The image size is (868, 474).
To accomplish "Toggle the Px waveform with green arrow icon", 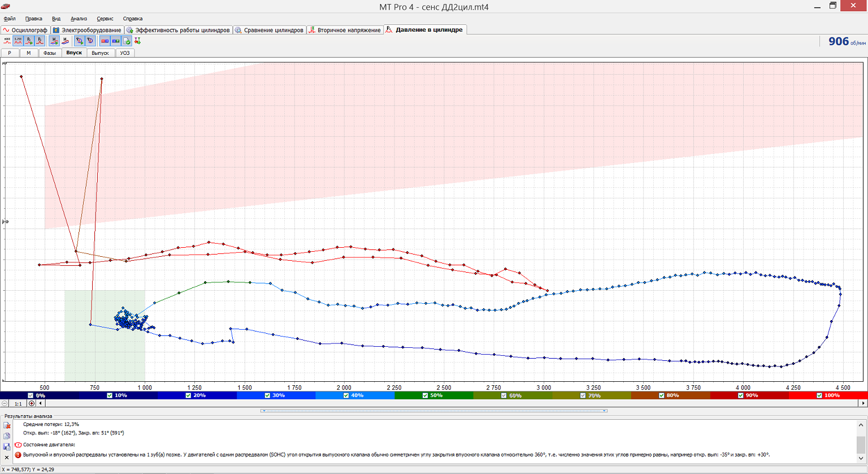I will [x=29, y=41].
